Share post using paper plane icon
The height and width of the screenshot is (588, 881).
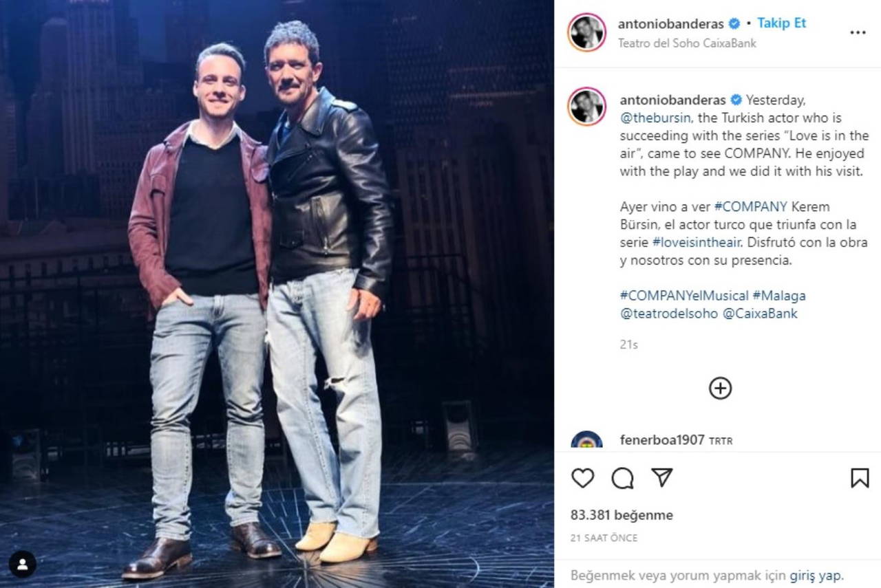(661, 477)
